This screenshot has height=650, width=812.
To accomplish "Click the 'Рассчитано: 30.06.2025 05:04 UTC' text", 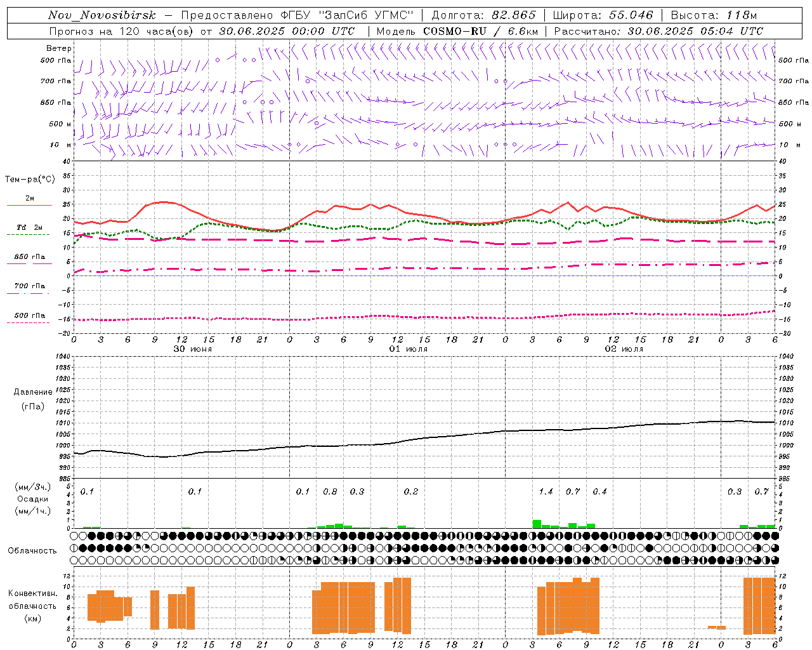I will click(x=658, y=31).
